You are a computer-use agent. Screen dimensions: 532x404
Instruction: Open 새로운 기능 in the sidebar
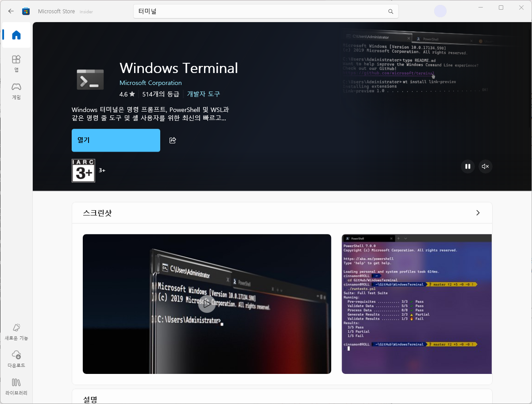16,332
